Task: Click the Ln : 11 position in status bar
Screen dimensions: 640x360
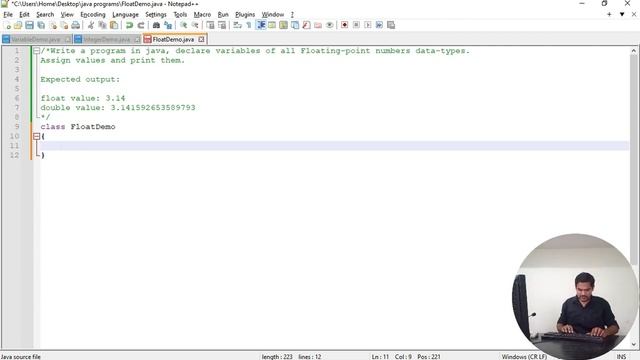Action: (x=380, y=356)
